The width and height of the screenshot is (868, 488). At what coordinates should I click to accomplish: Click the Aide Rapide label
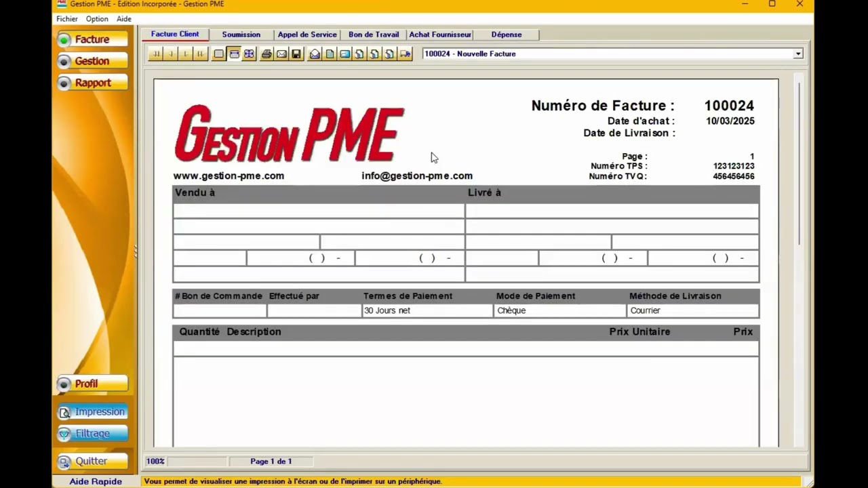click(96, 482)
